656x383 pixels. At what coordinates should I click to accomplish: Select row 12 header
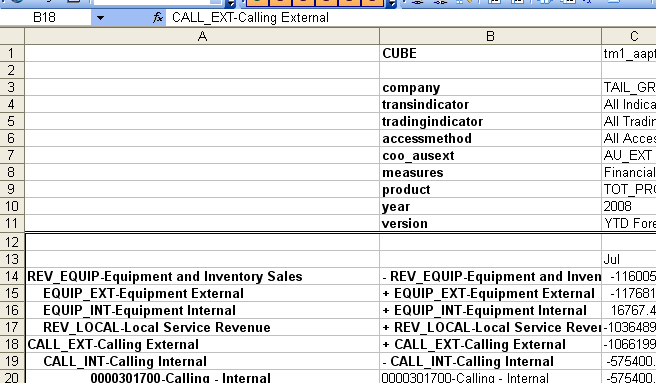pos(12,242)
